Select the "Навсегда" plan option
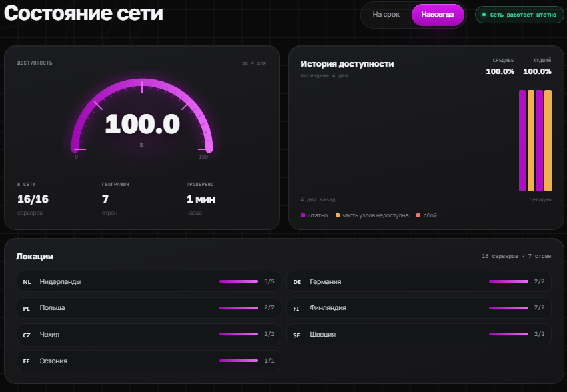The height and width of the screenshot is (392, 567). click(438, 15)
